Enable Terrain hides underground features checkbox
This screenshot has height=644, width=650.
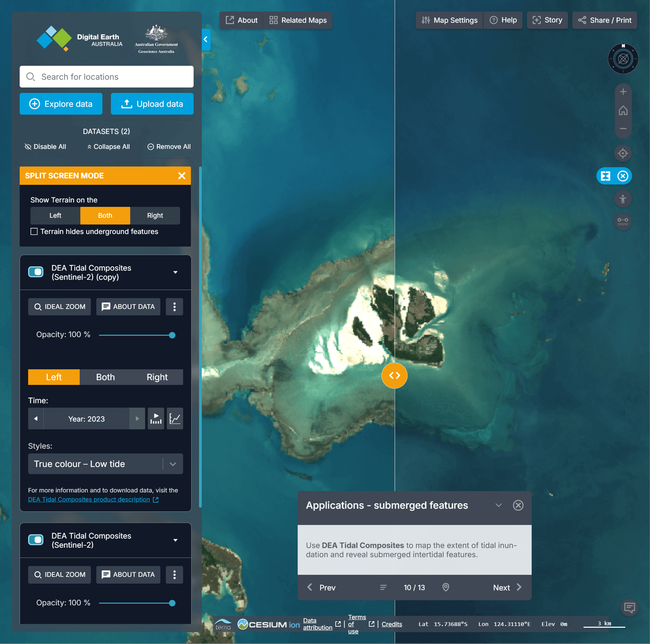(34, 232)
